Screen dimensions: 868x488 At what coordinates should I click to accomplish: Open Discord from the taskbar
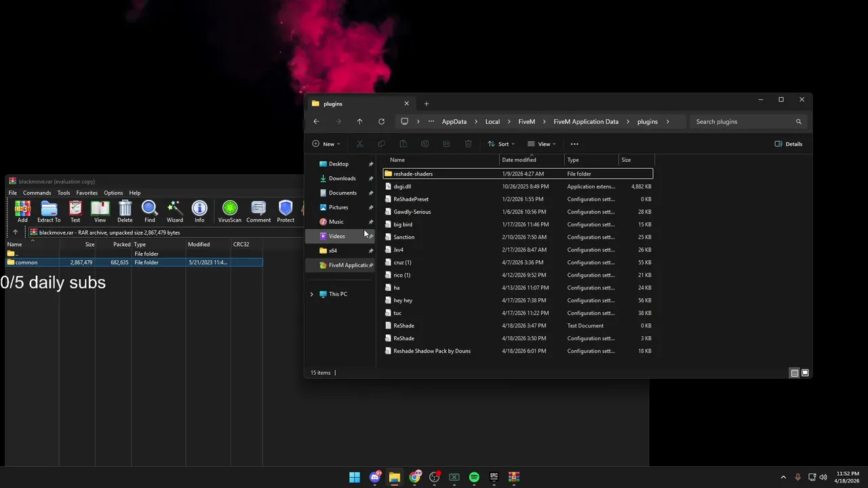point(375,477)
